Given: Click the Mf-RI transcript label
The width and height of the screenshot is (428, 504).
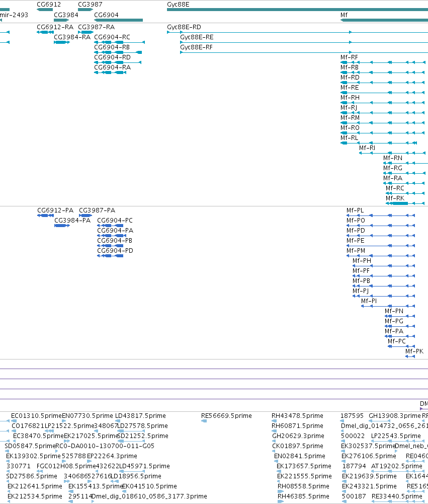Looking at the screenshot, I should 367,148.
